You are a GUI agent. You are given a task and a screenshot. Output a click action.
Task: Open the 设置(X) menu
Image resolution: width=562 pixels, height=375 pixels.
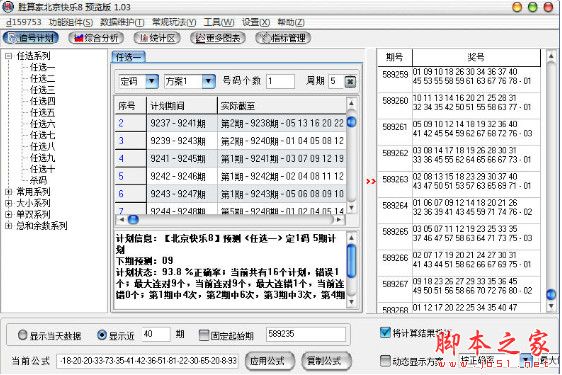click(256, 22)
